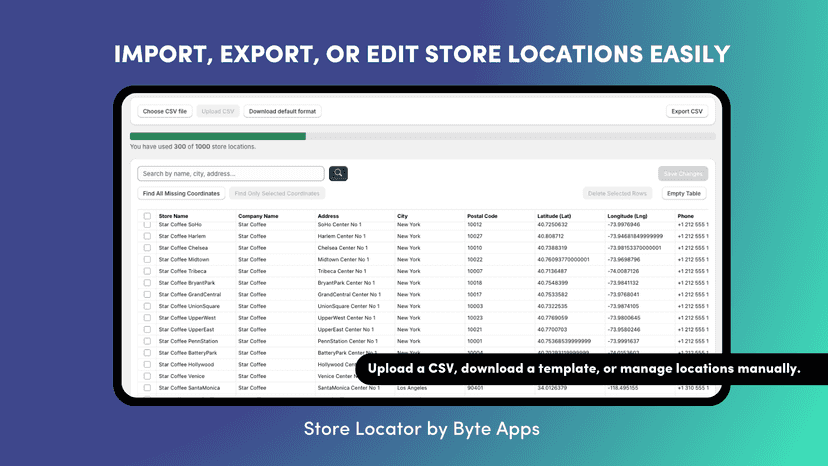Click Export CSV button
Screen dimensions: 828x466
click(x=687, y=111)
